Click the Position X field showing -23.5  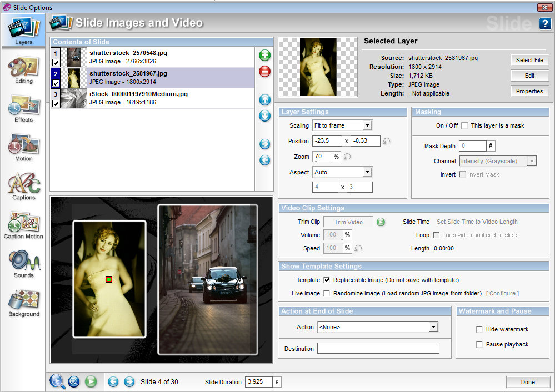(327, 141)
